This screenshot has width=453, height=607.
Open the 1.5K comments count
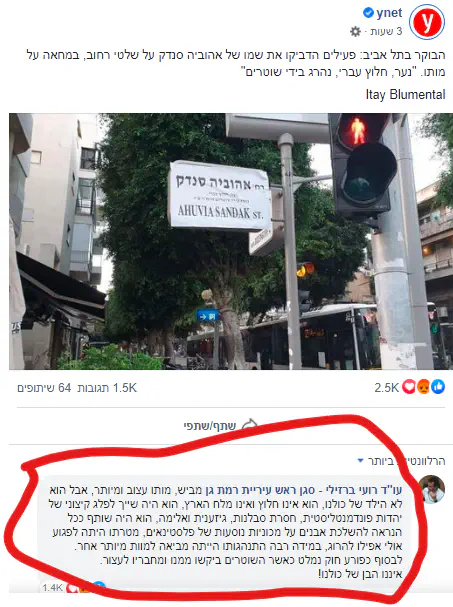107,388
